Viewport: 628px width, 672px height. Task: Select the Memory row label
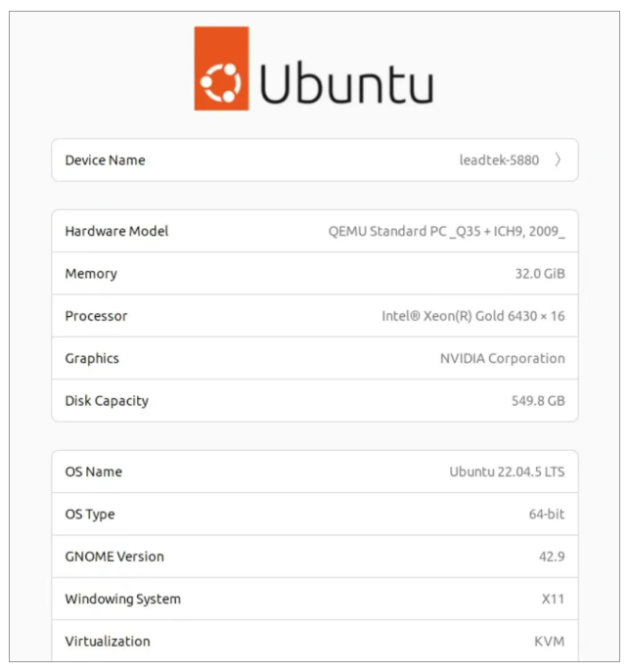click(91, 274)
